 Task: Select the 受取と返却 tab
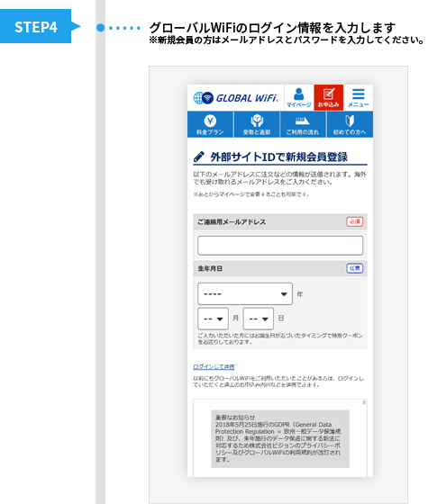coord(257,125)
